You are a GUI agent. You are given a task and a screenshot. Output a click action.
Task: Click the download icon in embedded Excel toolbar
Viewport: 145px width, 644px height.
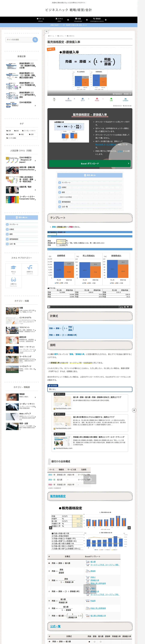coord(120,307)
